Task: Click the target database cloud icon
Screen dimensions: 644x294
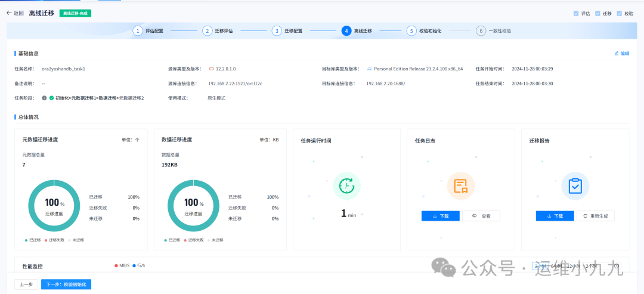Action: coord(369,69)
